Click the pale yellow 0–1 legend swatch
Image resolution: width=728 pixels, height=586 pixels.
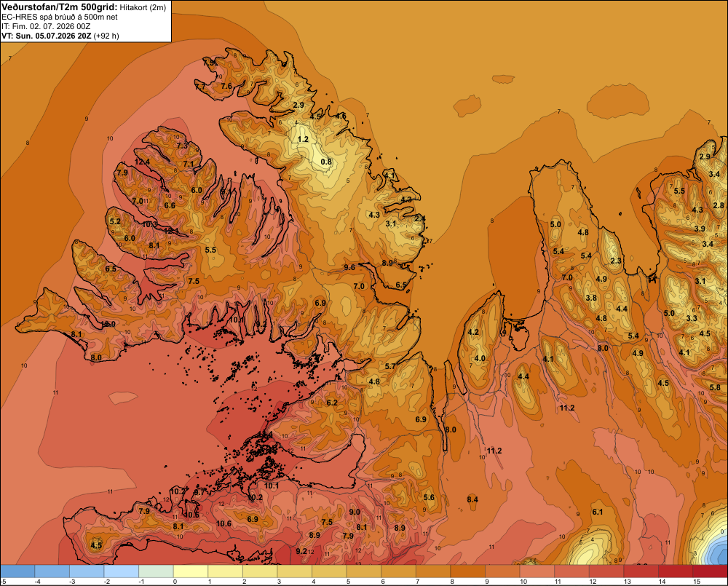190,571
